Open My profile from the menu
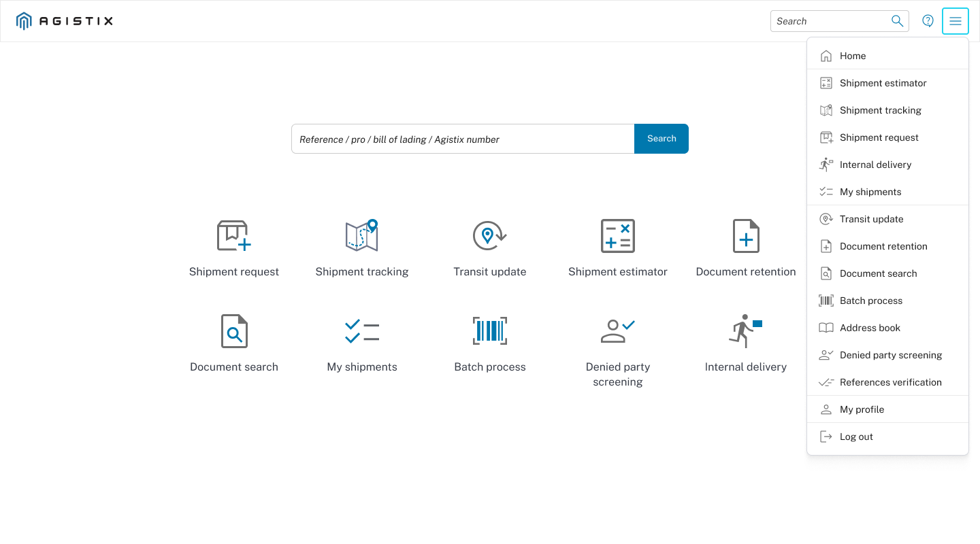Viewport: 980px width, 544px height. [x=862, y=409]
